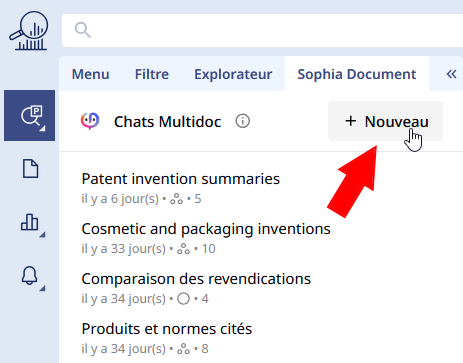Click the + Nouveau button
463x363 pixels.
[x=385, y=121]
